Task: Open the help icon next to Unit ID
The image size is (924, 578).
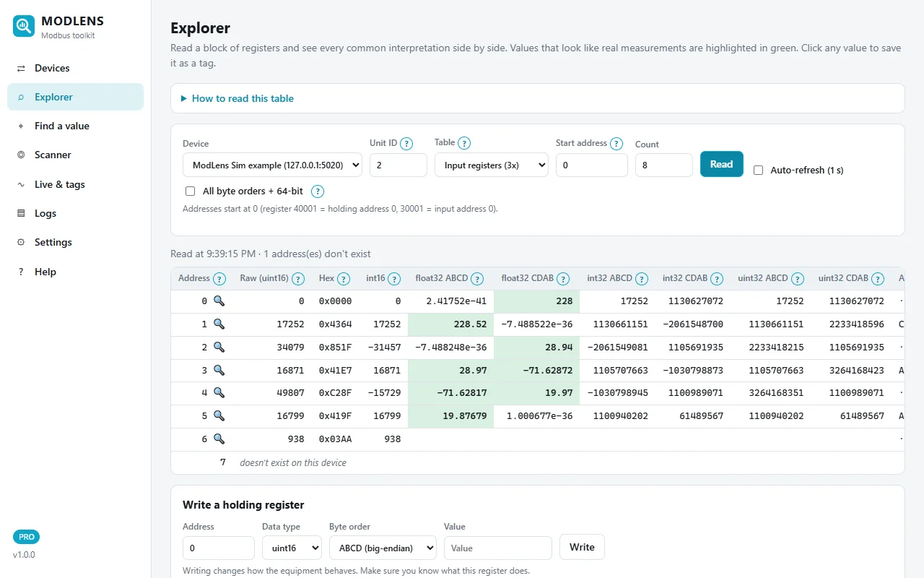Action: [406, 143]
